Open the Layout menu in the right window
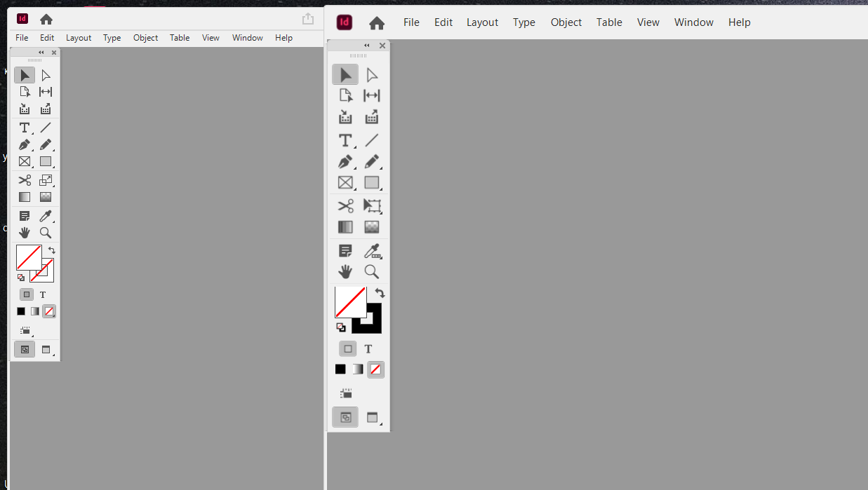Viewport: 868px width, 490px height. pos(482,22)
